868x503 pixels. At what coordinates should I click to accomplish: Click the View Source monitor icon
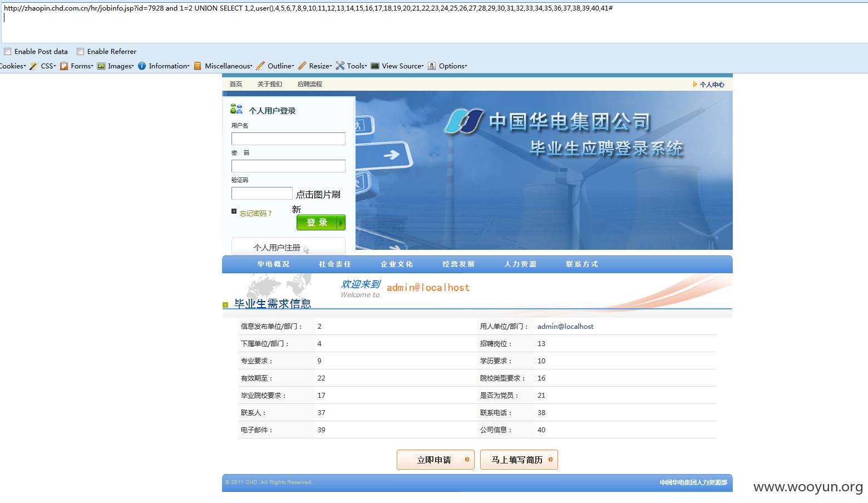coord(375,66)
